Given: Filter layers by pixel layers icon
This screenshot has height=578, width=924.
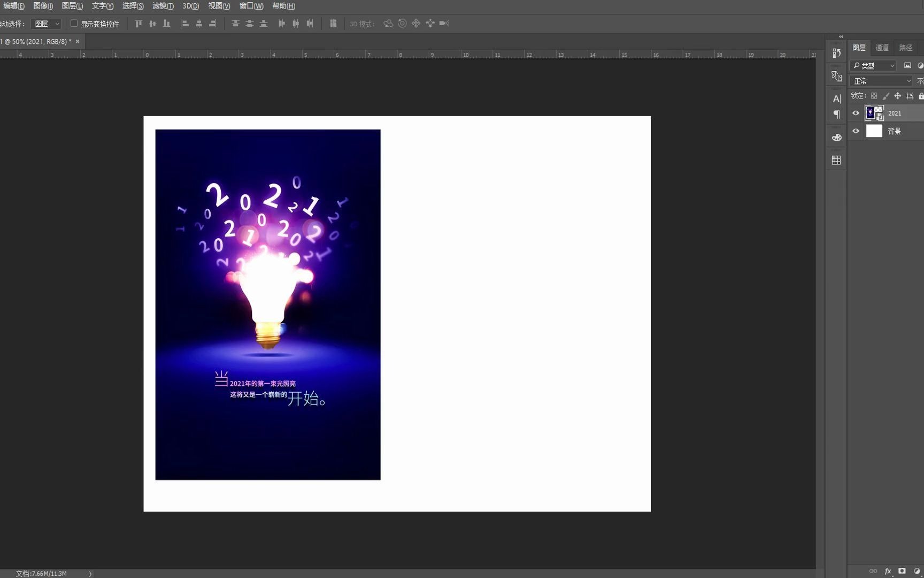Looking at the screenshot, I should 907,65.
